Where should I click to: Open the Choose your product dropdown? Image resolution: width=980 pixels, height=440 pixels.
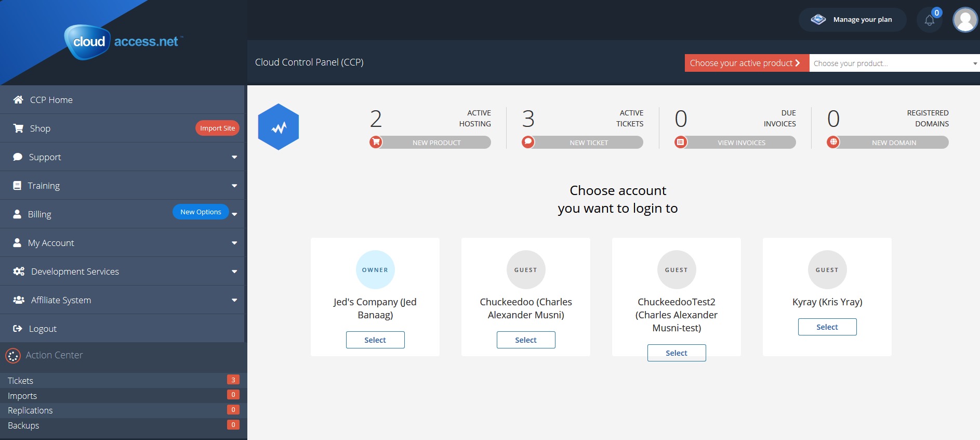coord(895,63)
